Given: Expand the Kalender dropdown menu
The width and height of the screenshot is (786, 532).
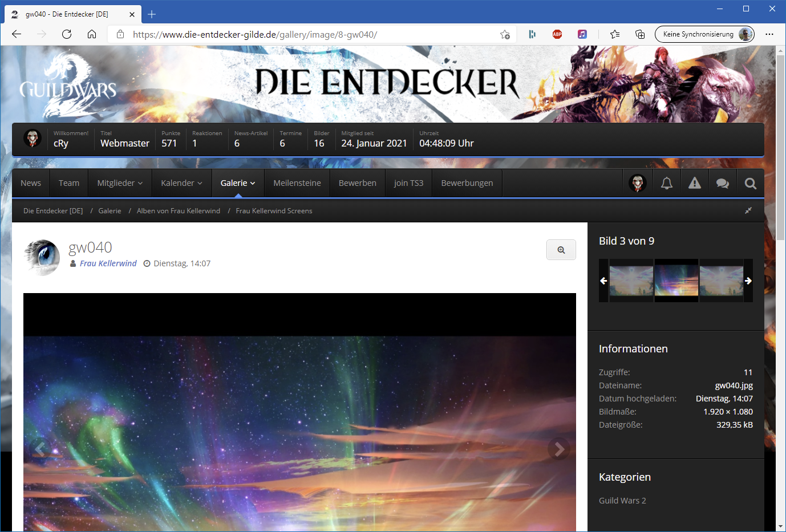Looking at the screenshot, I should (181, 183).
